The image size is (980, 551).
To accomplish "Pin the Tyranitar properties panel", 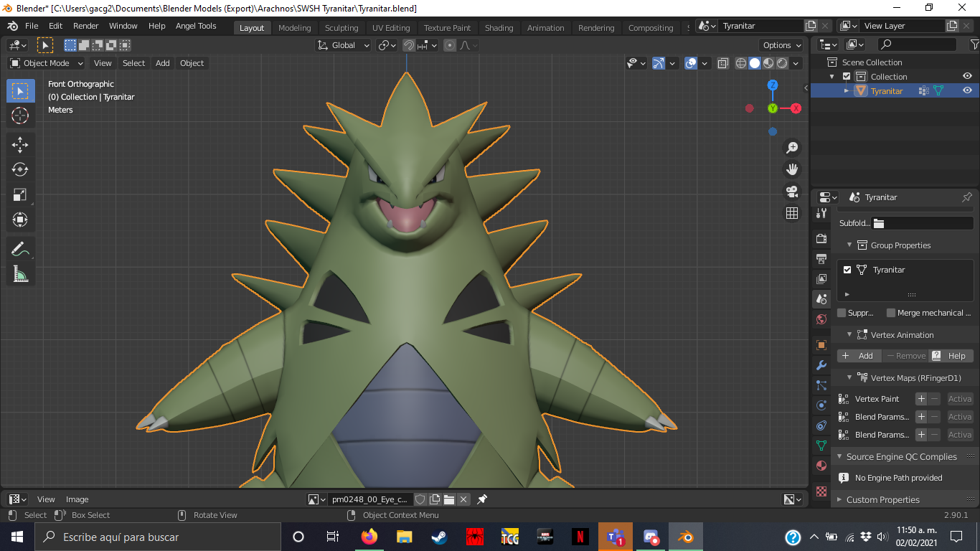I will (967, 197).
